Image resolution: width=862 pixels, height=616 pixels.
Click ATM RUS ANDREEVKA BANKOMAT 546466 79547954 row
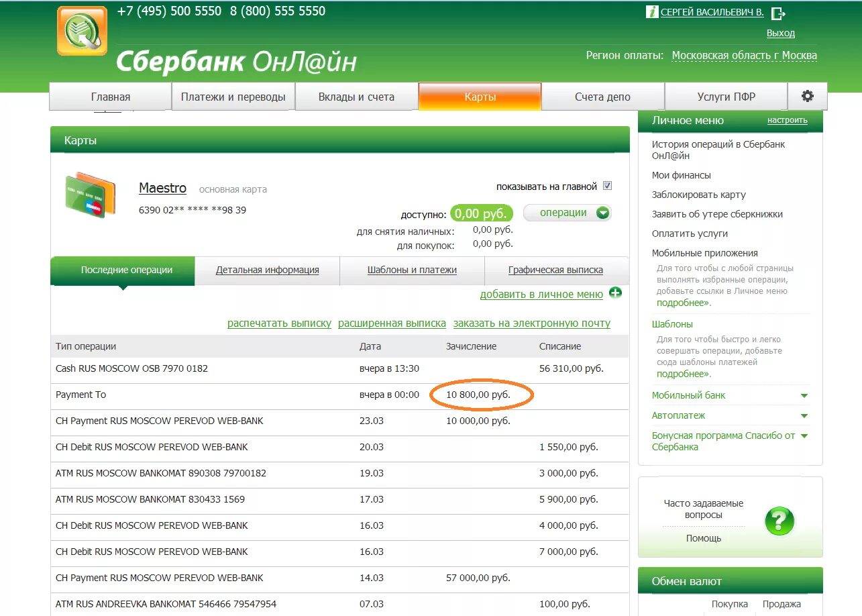339,604
